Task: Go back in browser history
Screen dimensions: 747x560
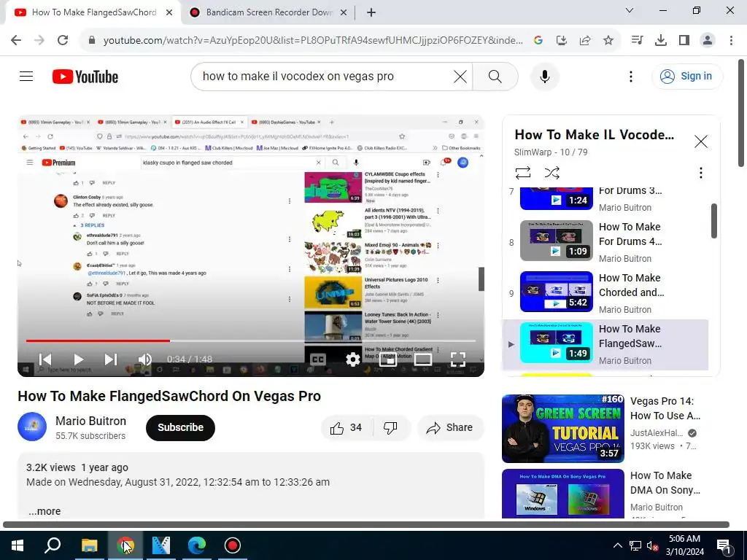Action: [16, 40]
